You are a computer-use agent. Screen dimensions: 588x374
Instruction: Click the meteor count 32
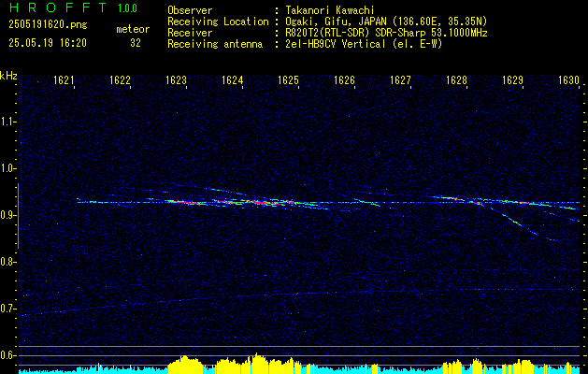click(x=136, y=43)
